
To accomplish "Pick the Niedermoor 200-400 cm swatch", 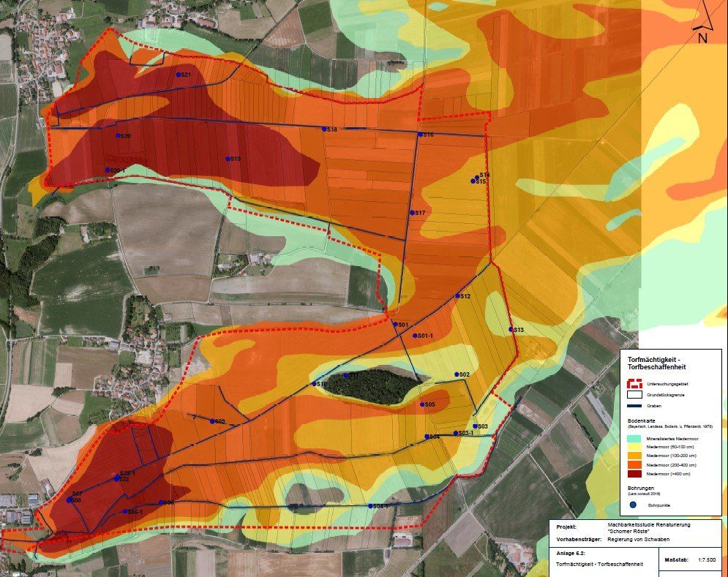I will pos(634,464).
